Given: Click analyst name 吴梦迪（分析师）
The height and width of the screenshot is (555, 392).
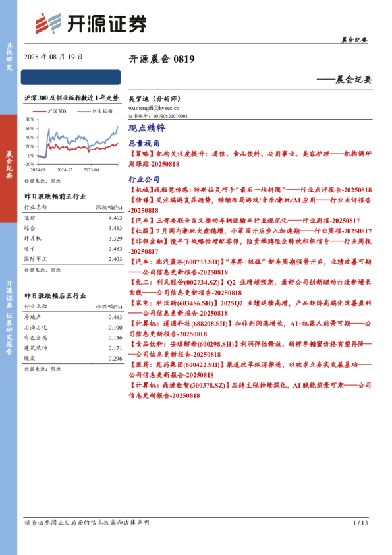Looking at the screenshot, I should 155,99.
